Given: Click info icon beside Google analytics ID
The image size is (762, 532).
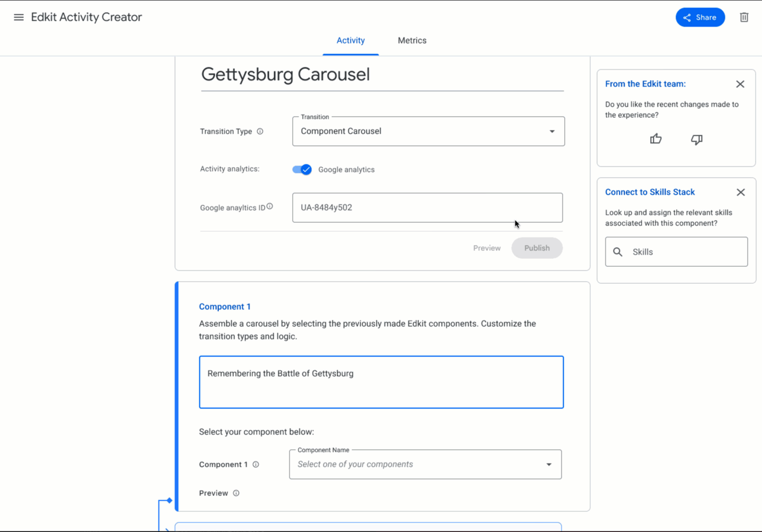Looking at the screenshot, I should coord(270,206).
